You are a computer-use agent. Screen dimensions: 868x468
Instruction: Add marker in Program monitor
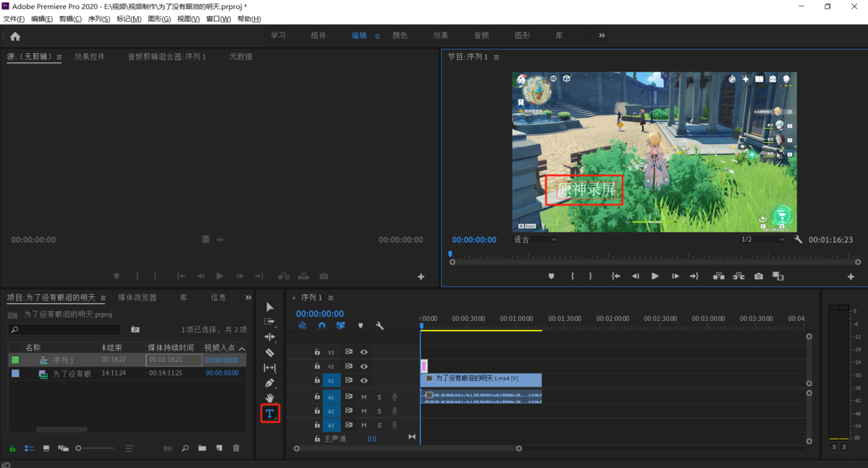[552, 276]
